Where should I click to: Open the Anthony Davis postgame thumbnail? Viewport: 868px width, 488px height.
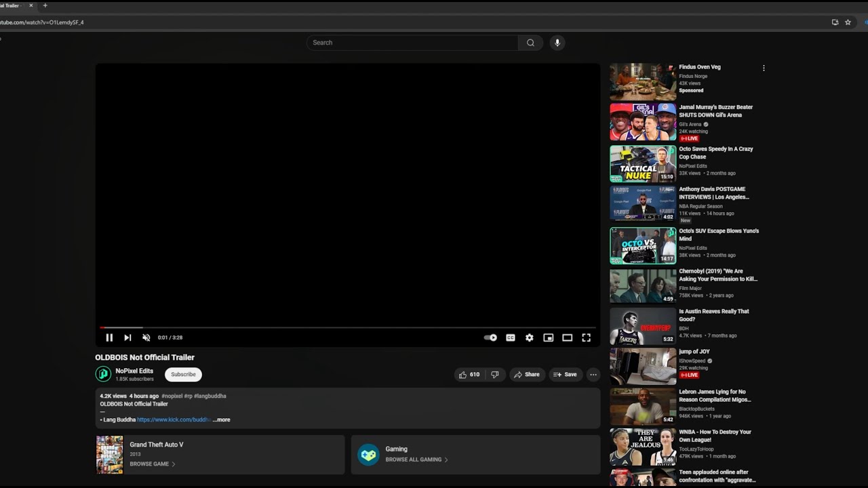[643, 203]
